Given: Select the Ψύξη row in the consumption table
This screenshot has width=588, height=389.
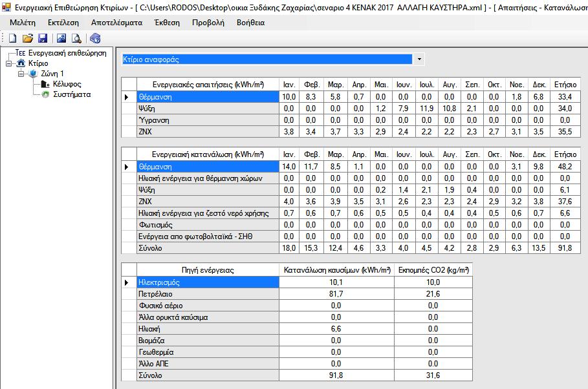Looking at the screenshot, I should click(x=351, y=190).
